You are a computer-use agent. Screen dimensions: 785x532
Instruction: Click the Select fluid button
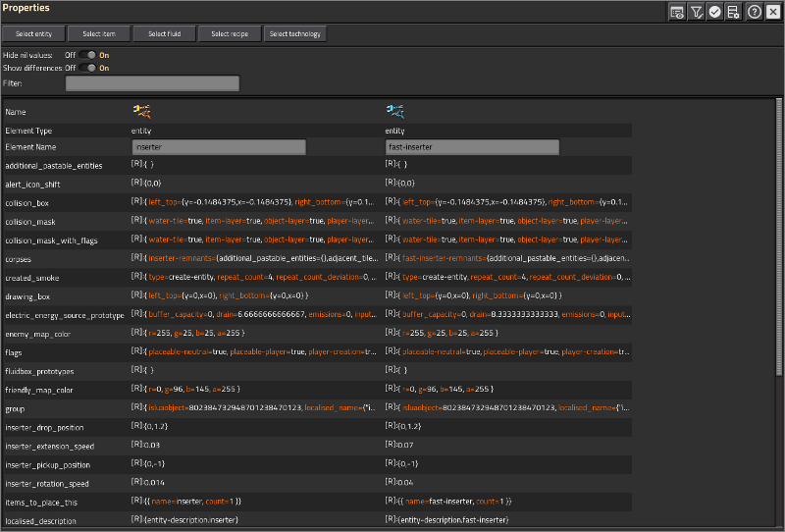click(163, 33)
